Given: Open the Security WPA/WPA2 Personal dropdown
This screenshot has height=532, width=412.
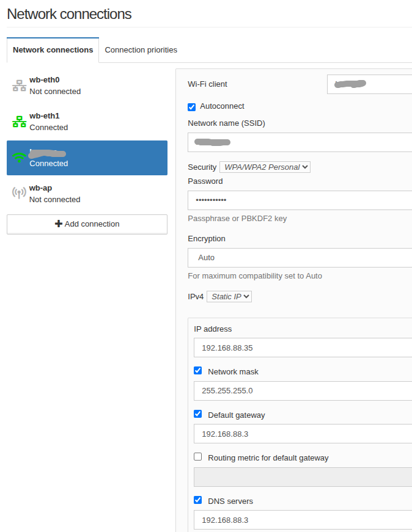Looking at the screenshot, I should click(x=265, y=167).
